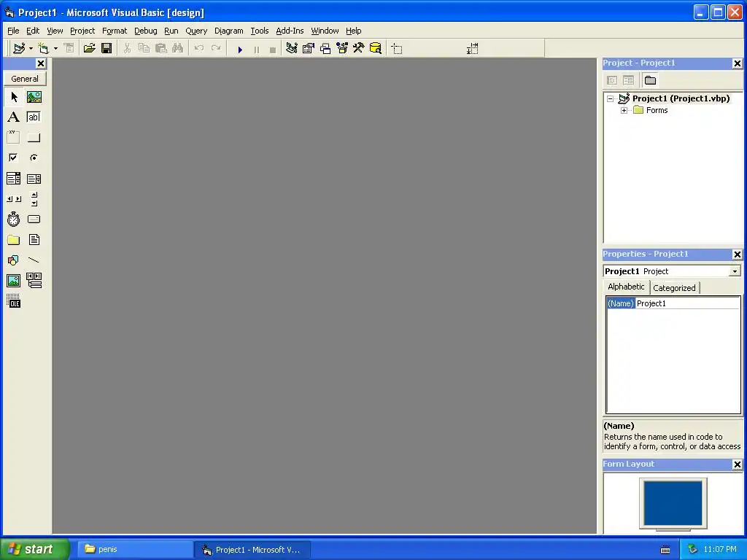Click the Project1 value of Name property
Screen dimensions: 747x560
[651, 303]
